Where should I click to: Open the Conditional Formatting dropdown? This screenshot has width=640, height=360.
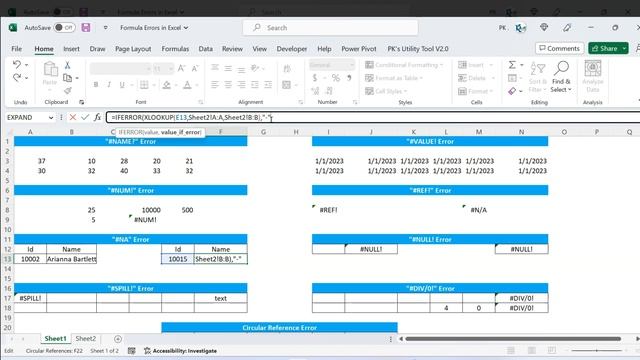click(404, 65)
